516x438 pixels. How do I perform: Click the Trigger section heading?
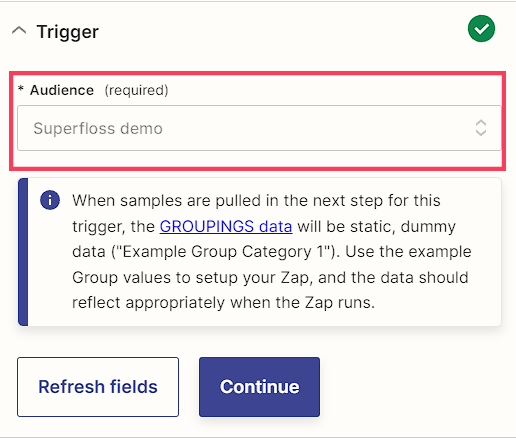[68, 32]
